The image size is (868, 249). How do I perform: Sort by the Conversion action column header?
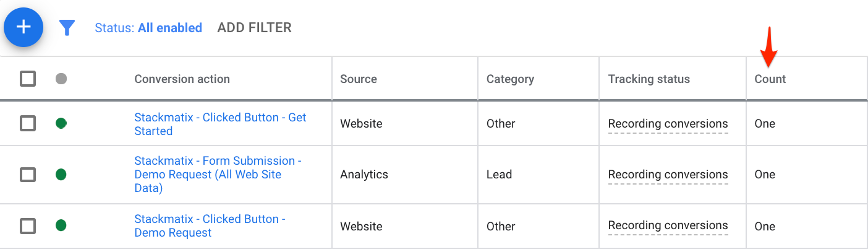(x=182, y=79)
